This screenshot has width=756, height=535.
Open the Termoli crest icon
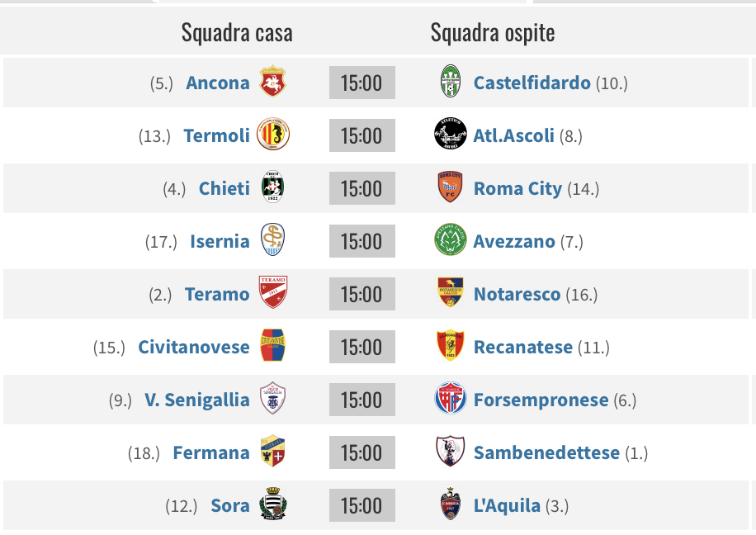[x=273, y=134]
